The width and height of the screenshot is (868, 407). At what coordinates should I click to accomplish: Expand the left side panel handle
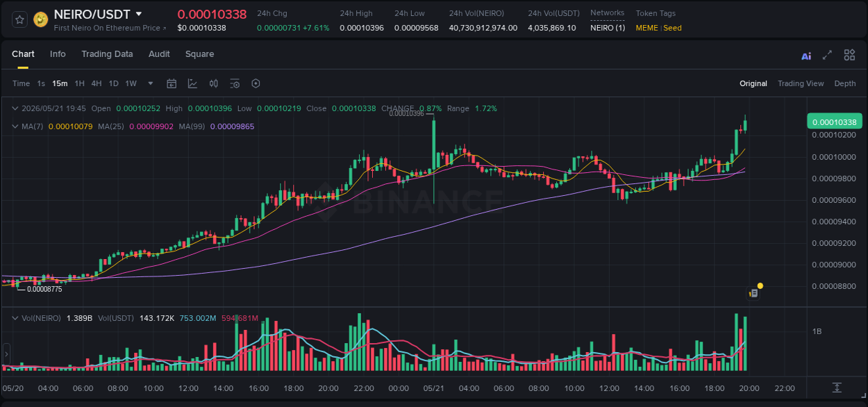tap(7, 354)
